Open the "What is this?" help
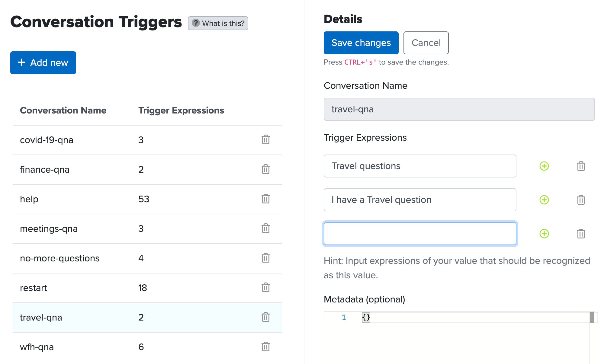This screenshot has width=601, height=364. (218, 23)
